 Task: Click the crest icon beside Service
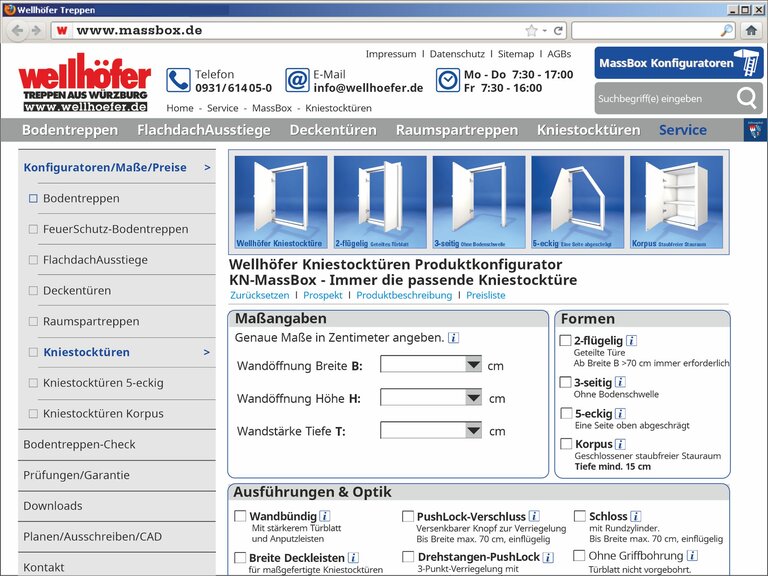pyautogui.click(x=755, y=130)
